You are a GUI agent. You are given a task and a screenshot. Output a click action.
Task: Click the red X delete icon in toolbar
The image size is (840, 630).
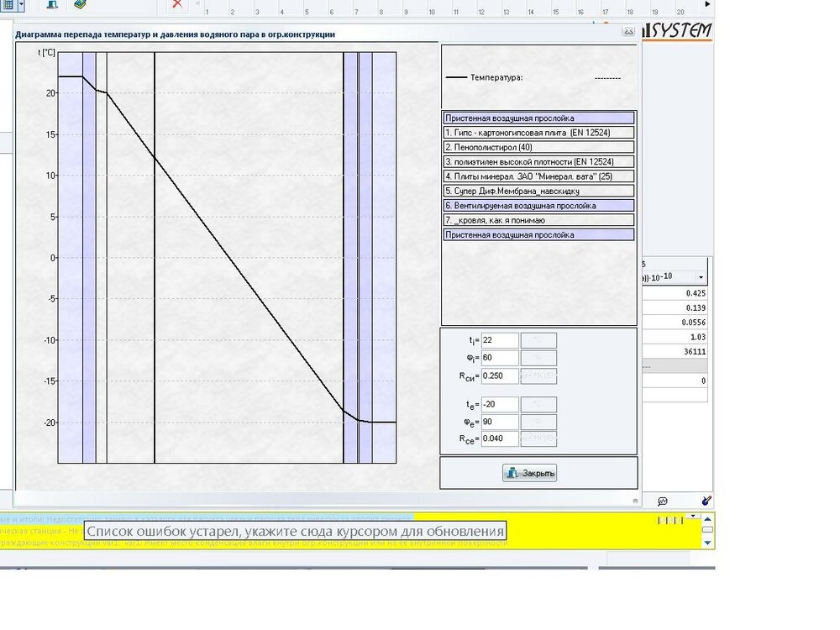(x=176, y=4)
